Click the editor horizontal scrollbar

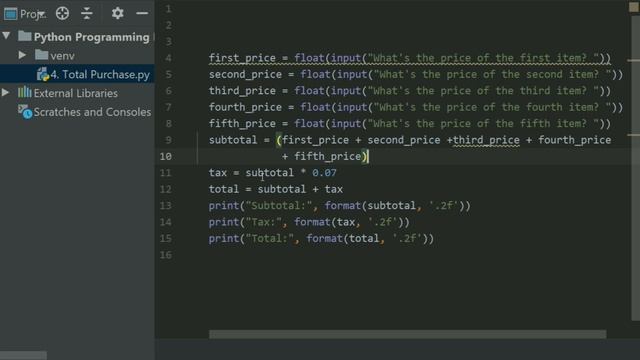click(407, 334)
